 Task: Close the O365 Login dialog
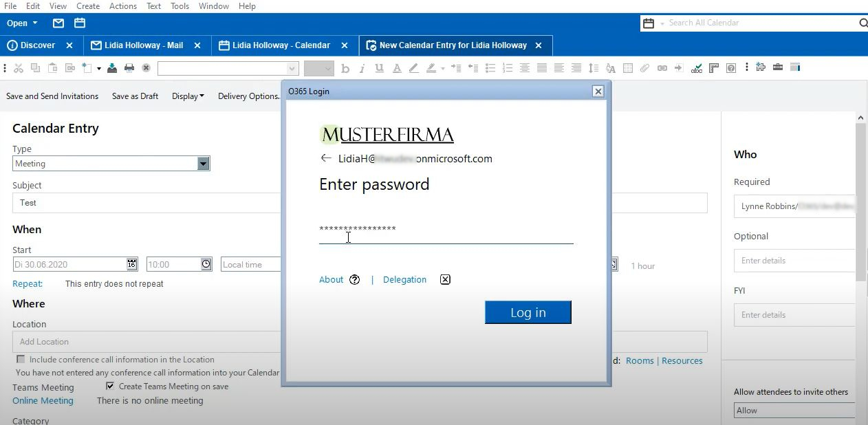tap(598, 91)
